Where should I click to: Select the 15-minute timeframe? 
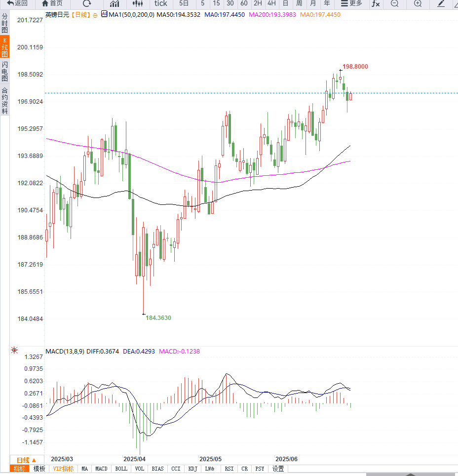pos(216,3)
